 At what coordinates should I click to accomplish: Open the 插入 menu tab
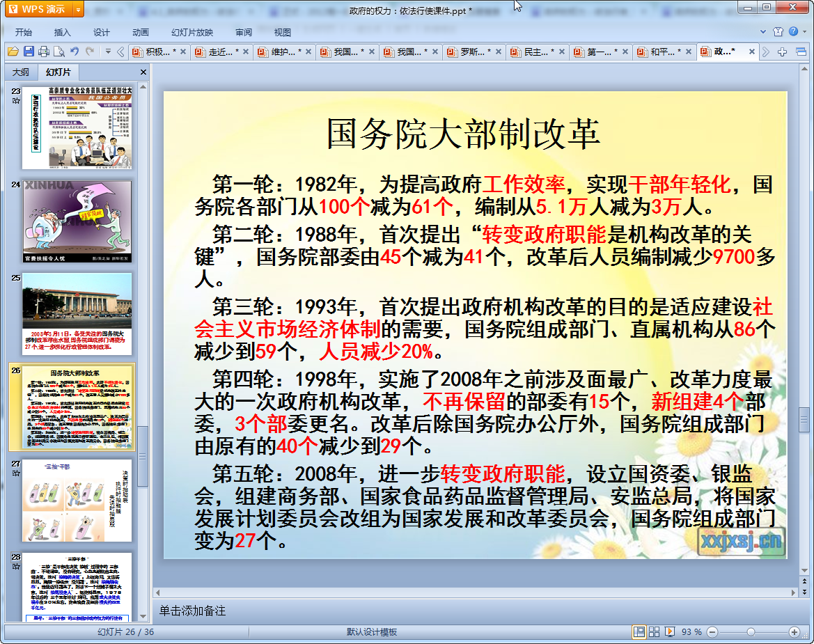tap(62, 32)
